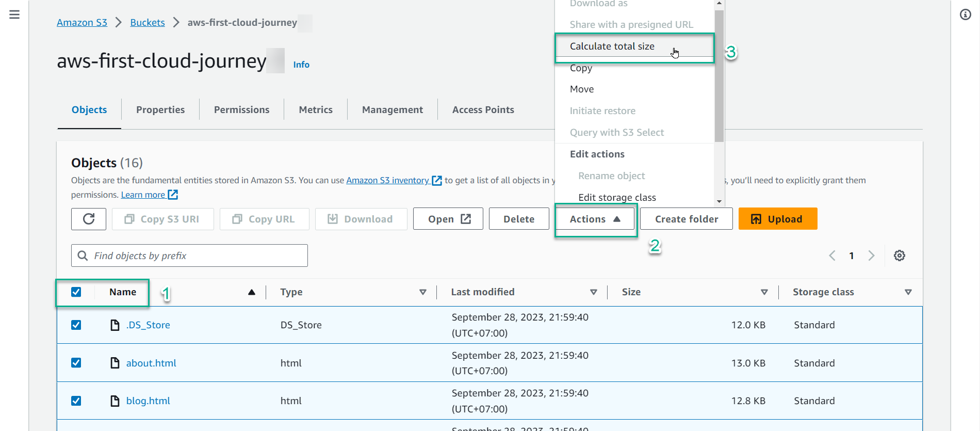Go to next page arrow

(x=871, y=256)
